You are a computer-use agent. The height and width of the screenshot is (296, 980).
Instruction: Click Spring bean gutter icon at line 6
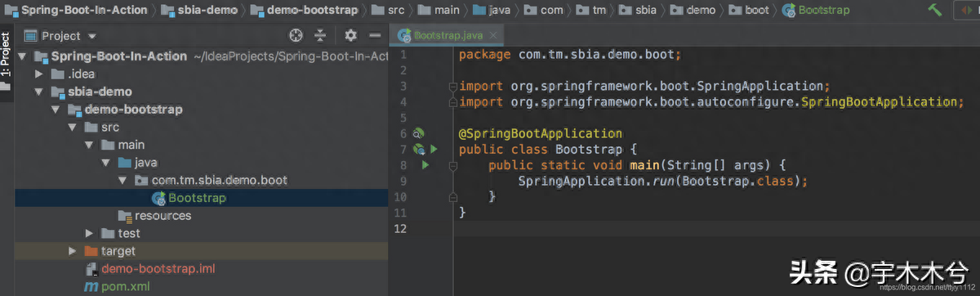(x=417, y=132)
